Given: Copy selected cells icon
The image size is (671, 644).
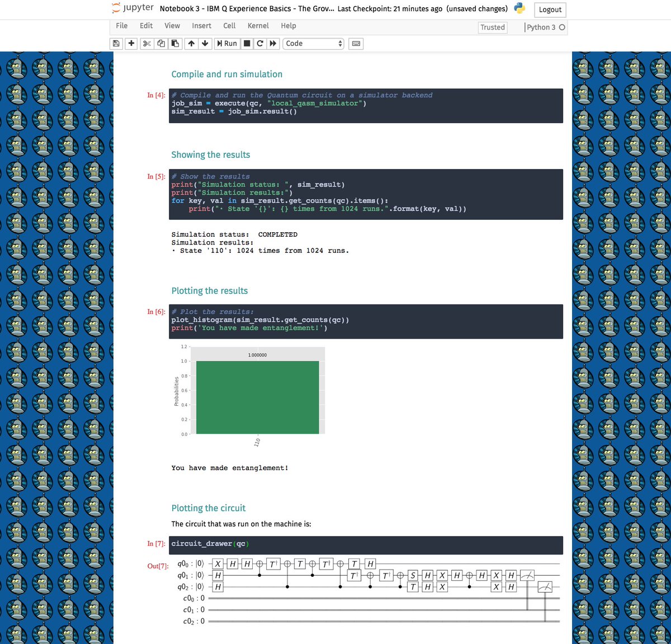Looking at the screenshot, I should (x=161, y=44).
